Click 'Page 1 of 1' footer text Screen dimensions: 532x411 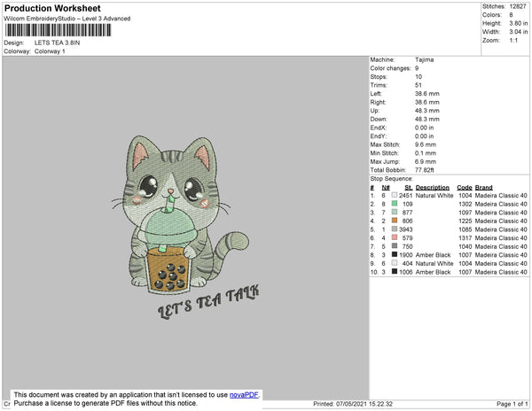(x=512, y=404)
